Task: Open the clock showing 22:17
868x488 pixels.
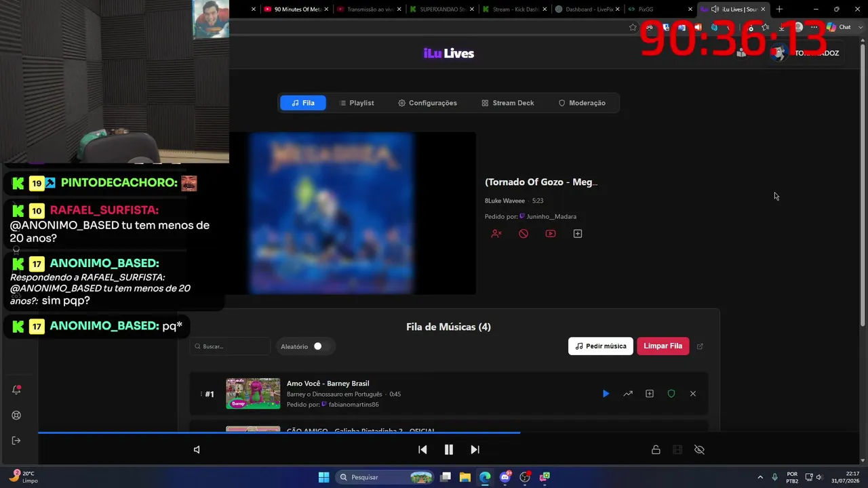Action: (x=844, y=477)
